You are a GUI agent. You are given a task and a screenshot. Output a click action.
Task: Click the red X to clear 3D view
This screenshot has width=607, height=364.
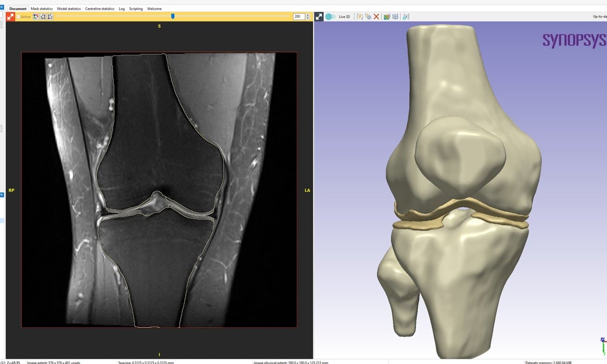coord(376,17)
